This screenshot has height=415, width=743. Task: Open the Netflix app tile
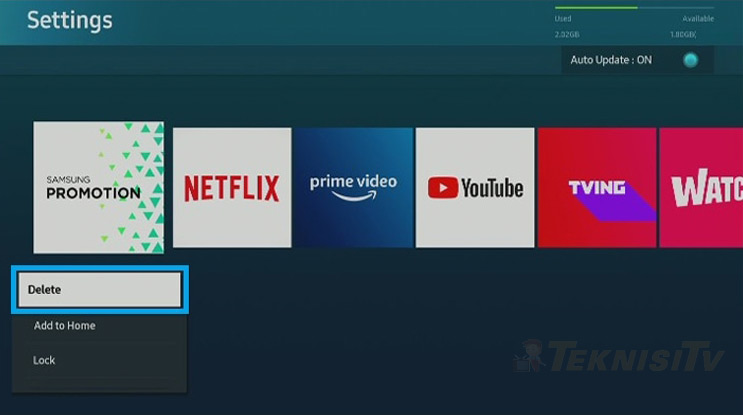[232, 188]
